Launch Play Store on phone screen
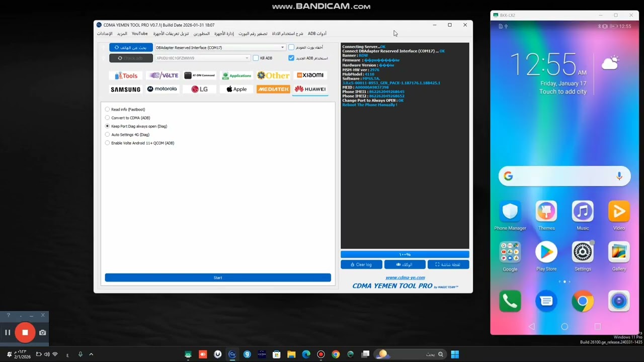The width and height of the screenshot is (644, 362). [x=546, y=257]
